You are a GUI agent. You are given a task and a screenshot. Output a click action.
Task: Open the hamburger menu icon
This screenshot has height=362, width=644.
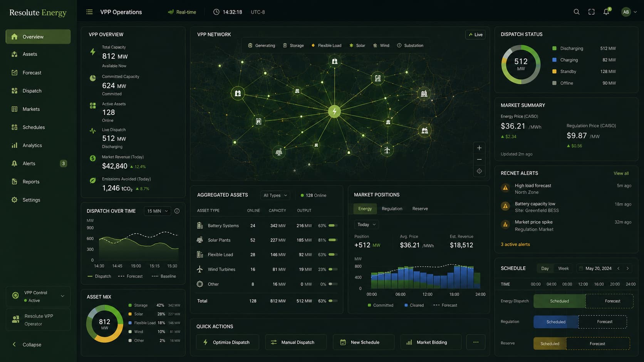(x=89, y=12)
